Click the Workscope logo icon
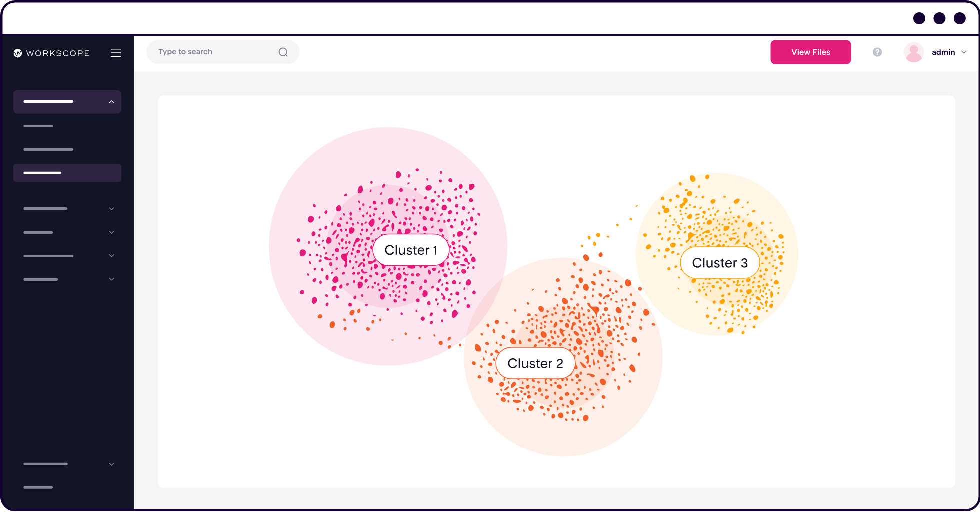Viewport: 980px width, 512px height. pyautogui.click(x=18, y=53)
